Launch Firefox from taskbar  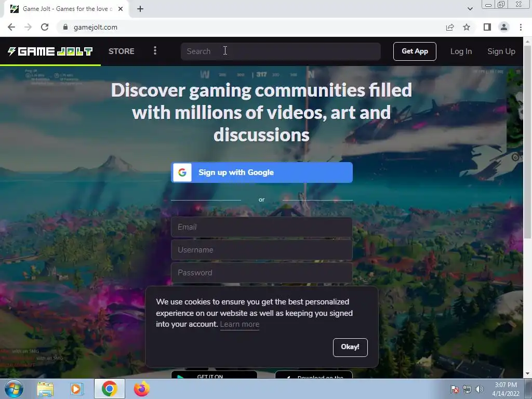141,389
